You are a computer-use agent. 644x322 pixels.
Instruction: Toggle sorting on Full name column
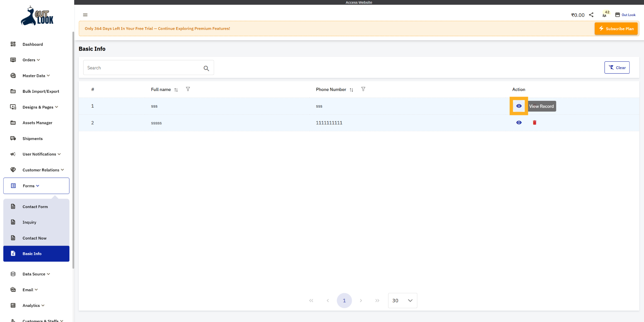[176, 89]
